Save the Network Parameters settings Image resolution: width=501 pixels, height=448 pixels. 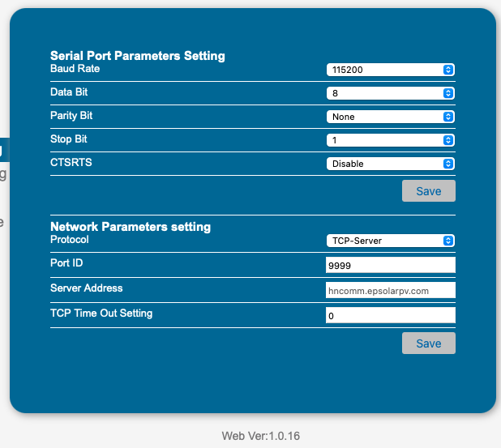(428, 343)
